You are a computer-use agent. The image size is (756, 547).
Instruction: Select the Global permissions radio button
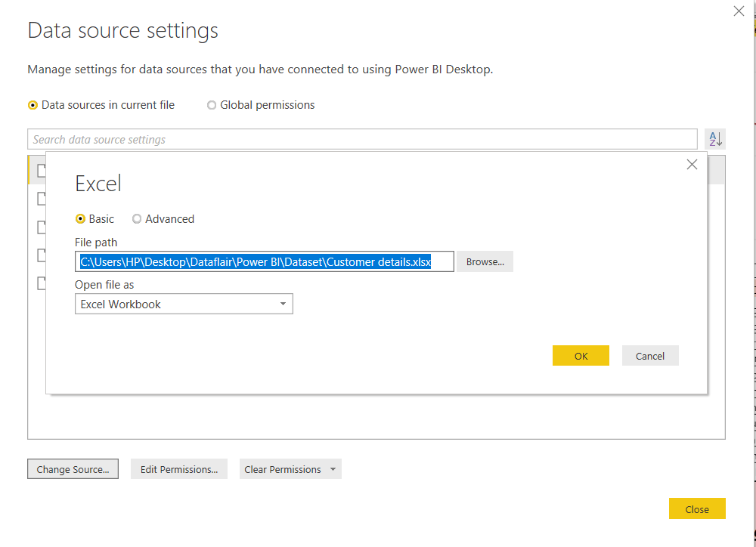click(212, 104)
